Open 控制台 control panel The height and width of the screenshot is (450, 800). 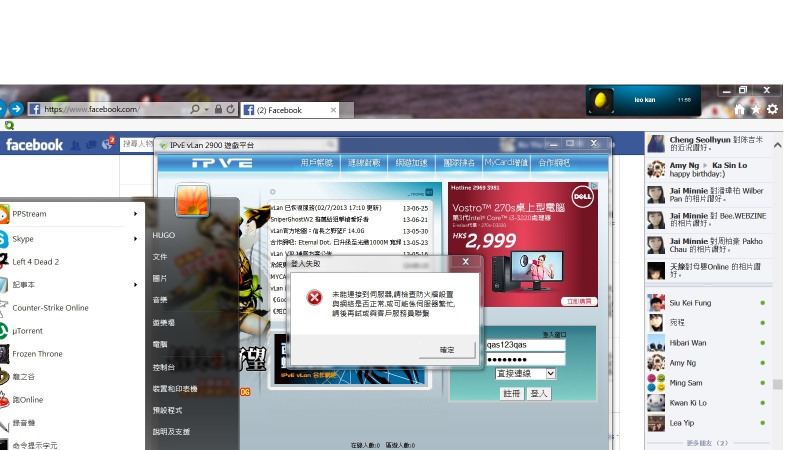tap(164, 367)
